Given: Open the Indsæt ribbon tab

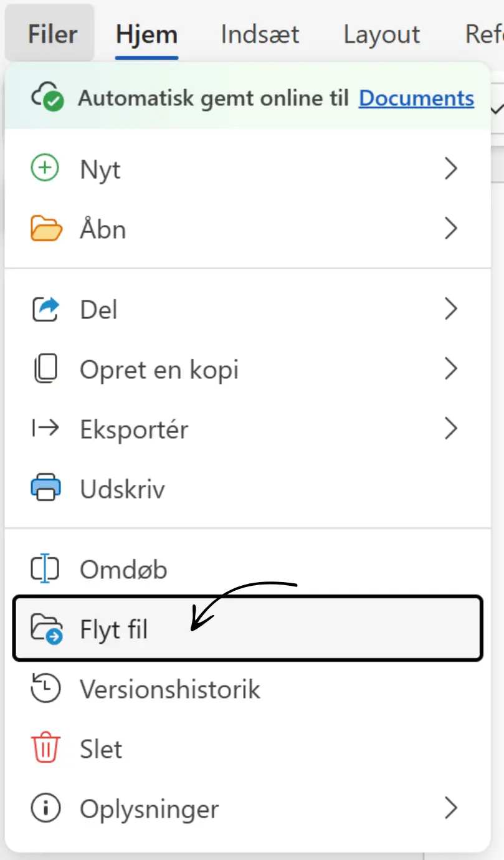Looking at the screenshot, I should point(259,34).
